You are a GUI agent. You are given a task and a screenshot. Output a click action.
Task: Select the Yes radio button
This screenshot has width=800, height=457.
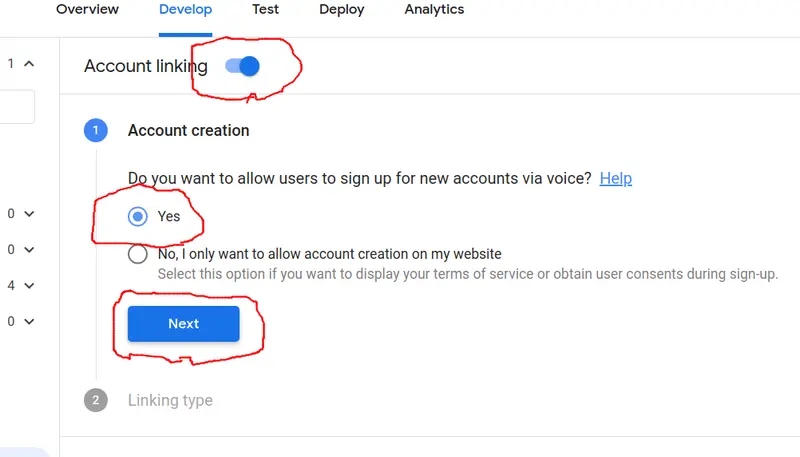click(x=137, y=216)
